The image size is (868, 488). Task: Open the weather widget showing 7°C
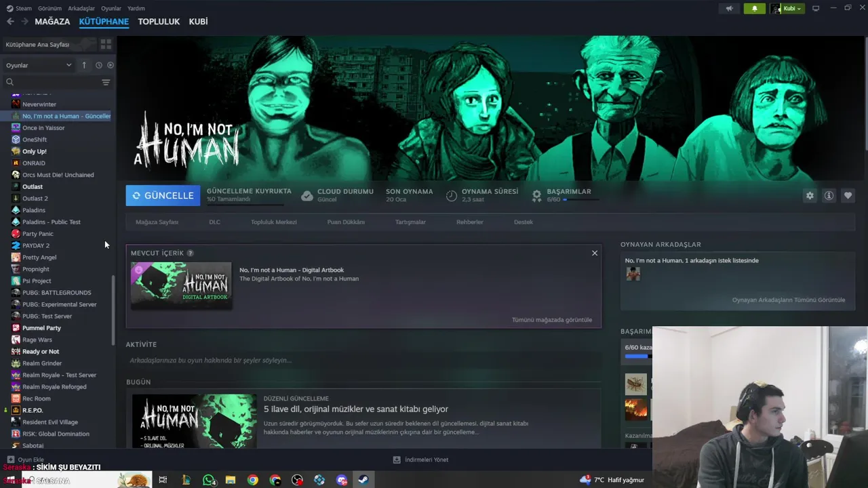[x=612, y=480]
